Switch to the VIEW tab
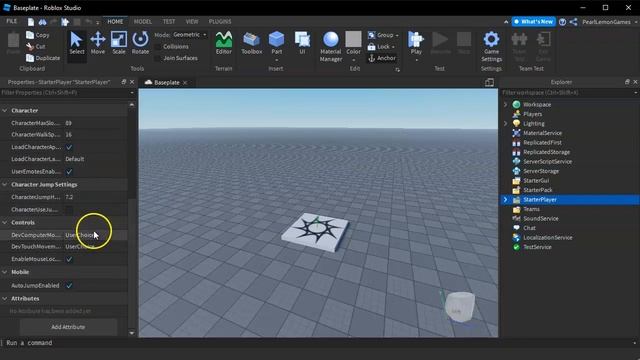 pos(191,21)
